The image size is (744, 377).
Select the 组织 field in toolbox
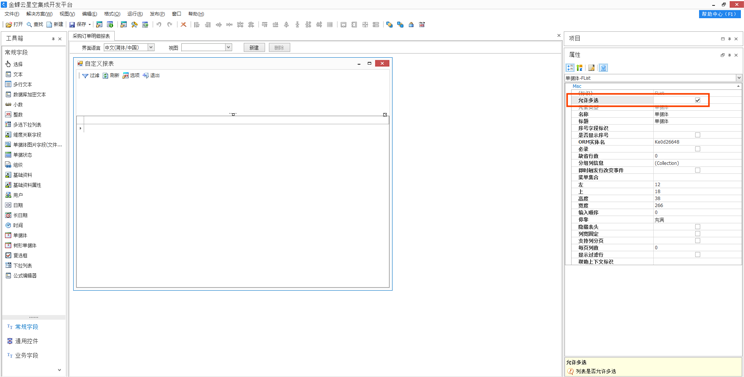click(x=14, y=165)
